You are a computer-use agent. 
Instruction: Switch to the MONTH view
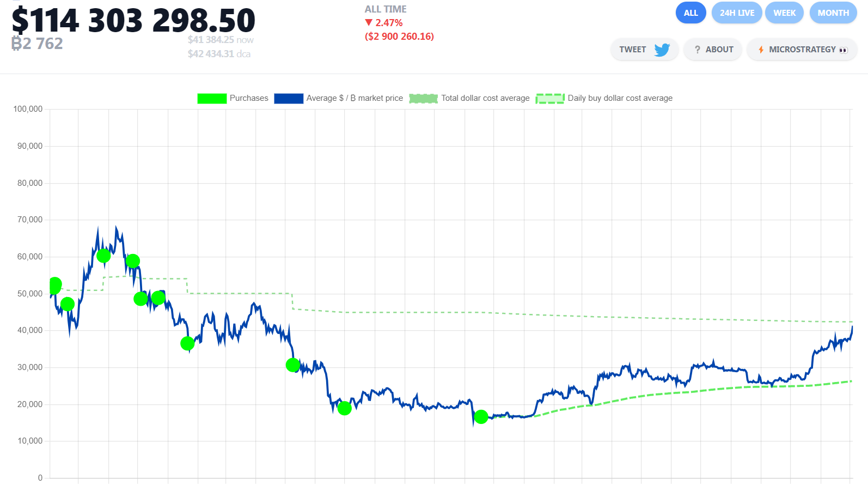[x=833, y=13]
